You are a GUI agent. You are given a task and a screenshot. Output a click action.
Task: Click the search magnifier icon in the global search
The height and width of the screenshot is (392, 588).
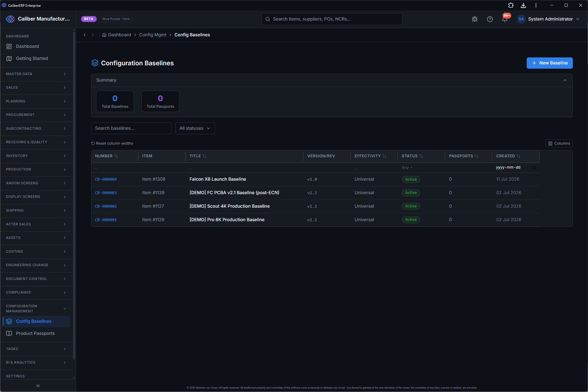tap(268, 19)
